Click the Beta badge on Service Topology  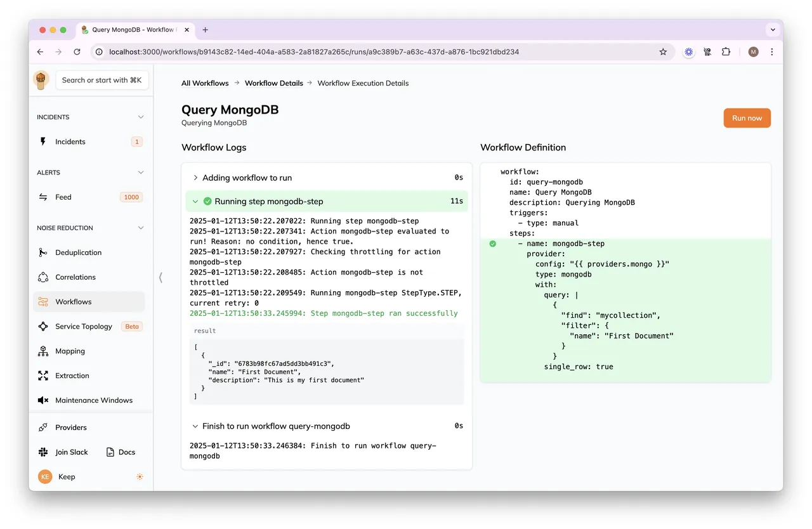(x=132, y=327)
